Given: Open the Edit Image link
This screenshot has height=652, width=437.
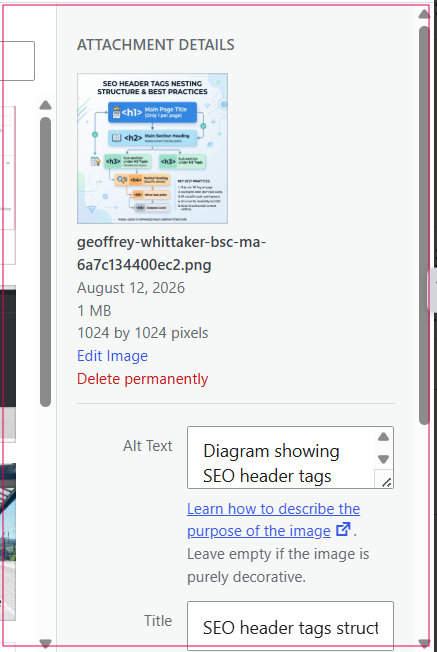Looking at the screenshot, I should [x=112, y=356].
